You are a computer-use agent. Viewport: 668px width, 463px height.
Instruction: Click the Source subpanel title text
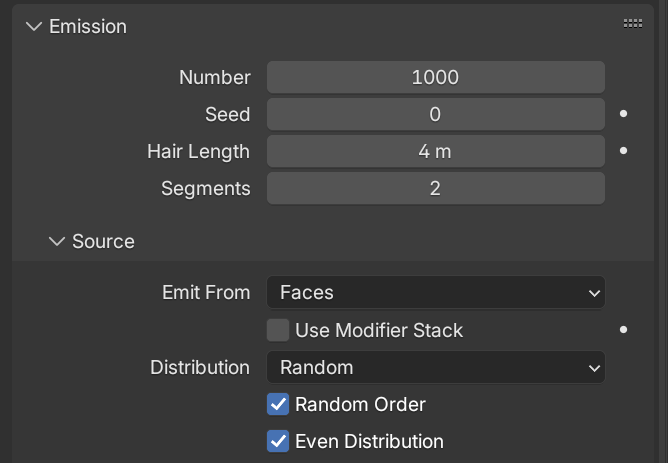click(103, 242)
